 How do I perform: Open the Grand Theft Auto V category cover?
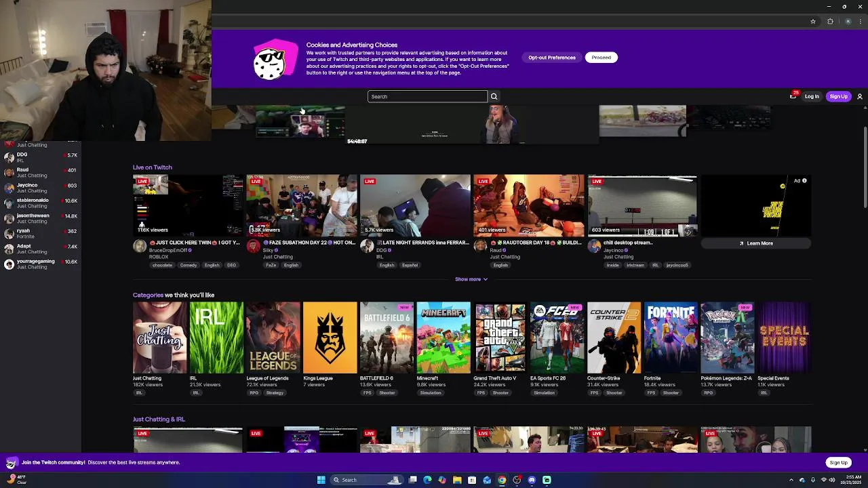point(500,338)
